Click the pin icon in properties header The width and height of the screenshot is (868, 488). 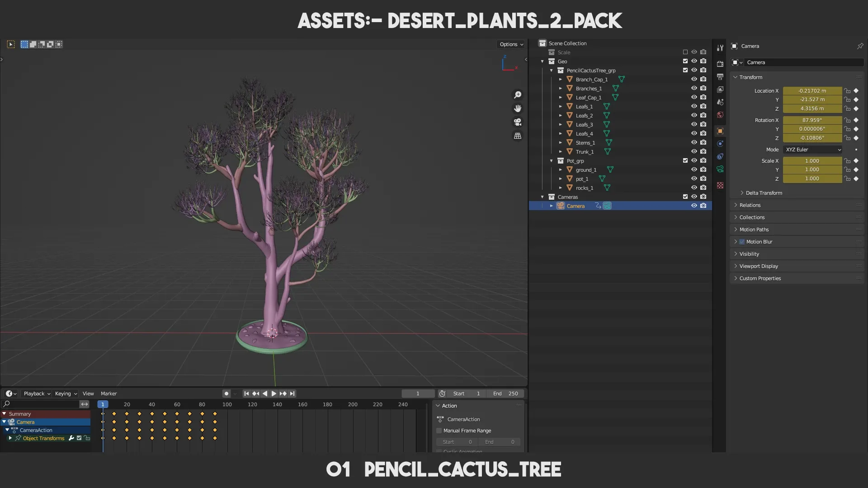pyautogui.click(x=860, y=46)
